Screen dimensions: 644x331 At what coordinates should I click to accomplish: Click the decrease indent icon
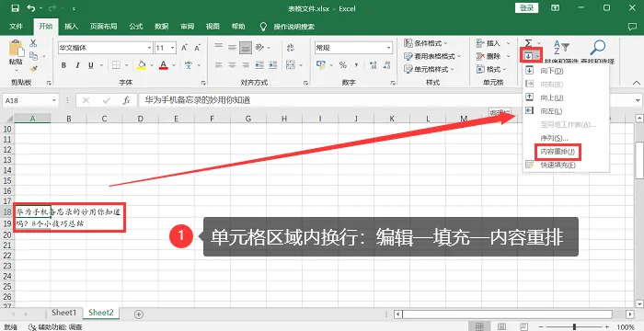point(259,65)
